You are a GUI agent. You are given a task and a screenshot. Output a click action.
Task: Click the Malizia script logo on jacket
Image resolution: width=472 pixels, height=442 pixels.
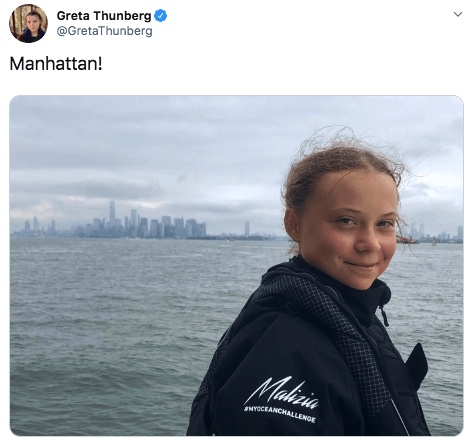tap(282, 392)
